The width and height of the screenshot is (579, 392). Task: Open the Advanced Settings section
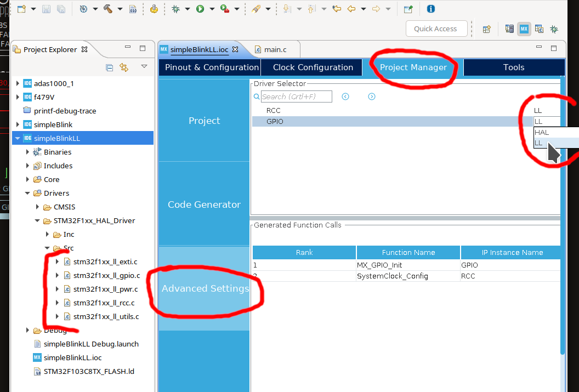coord(204,288)
